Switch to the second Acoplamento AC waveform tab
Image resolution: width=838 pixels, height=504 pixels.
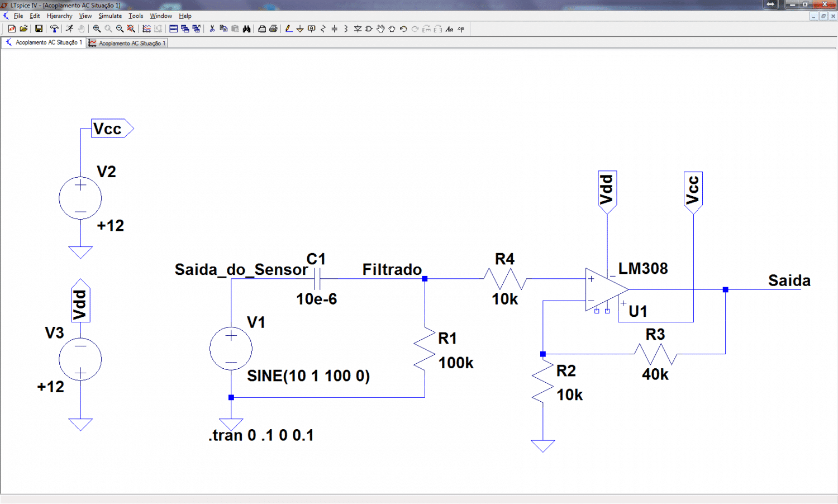128,43
